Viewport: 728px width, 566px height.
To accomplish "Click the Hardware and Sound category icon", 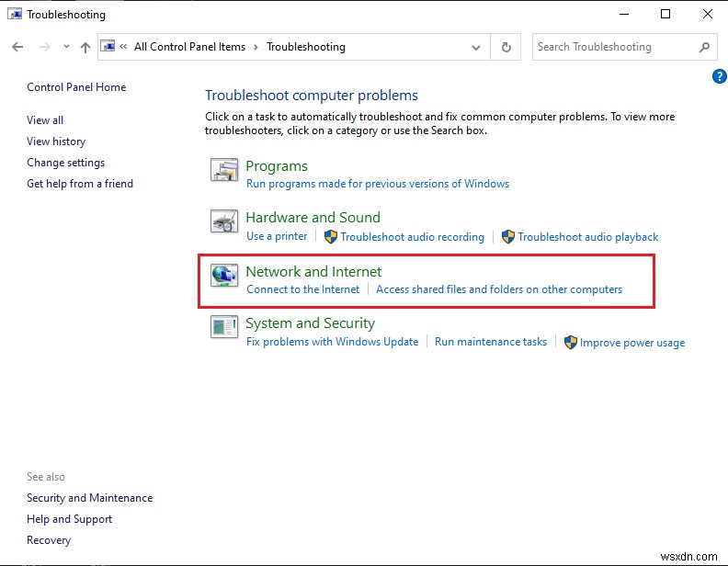I will (224, 221).
